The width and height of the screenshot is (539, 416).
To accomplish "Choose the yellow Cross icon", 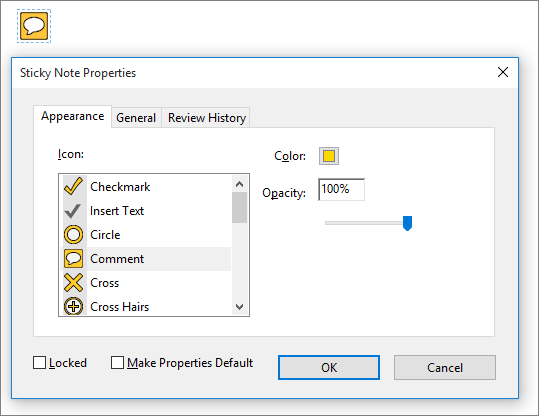I will pos(74,283).
